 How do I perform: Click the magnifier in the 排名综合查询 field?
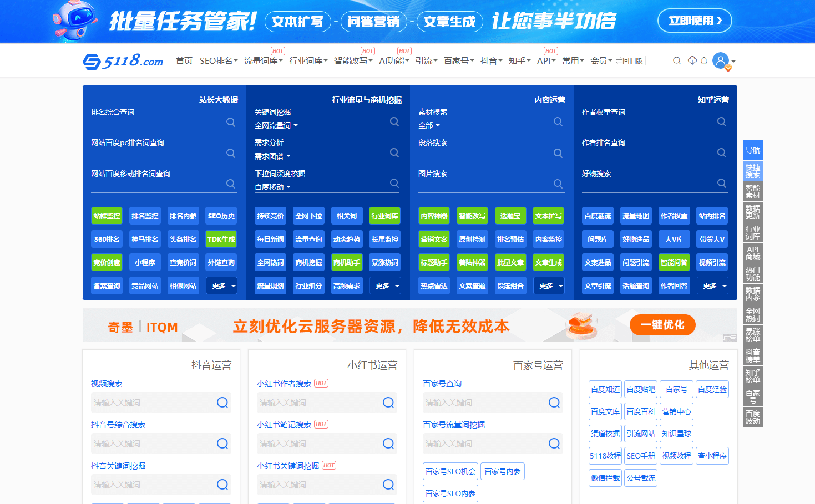point(231,122)
